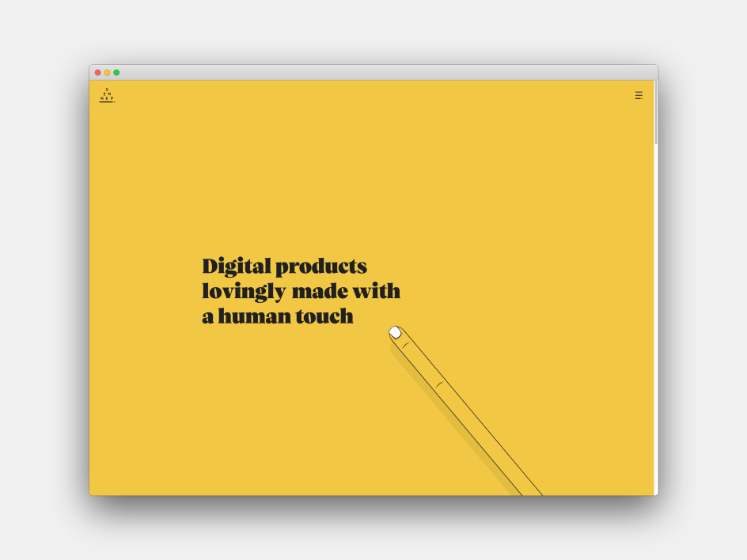Click the page's vertical scrollbar thumb
The height and width of the screenshot is (560, 747).
pos(655,112)
